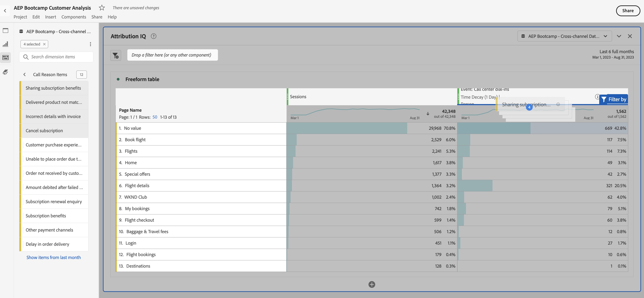The height and width of the screenshot is (298, 644).
Task: Open the Components menu
Action: click(74, 17)
